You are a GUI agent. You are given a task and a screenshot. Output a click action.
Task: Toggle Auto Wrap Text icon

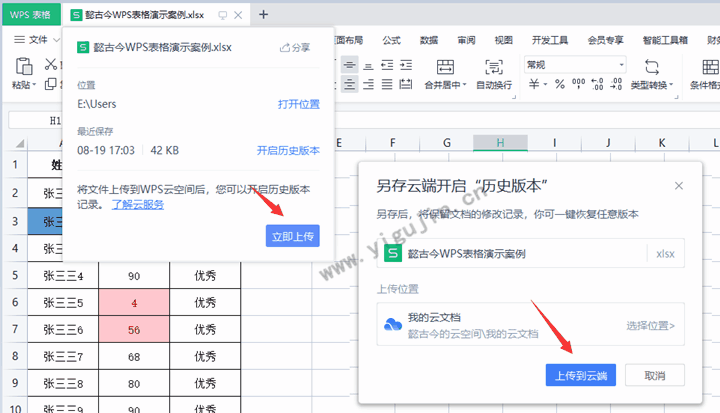click(x=494, y=67)
